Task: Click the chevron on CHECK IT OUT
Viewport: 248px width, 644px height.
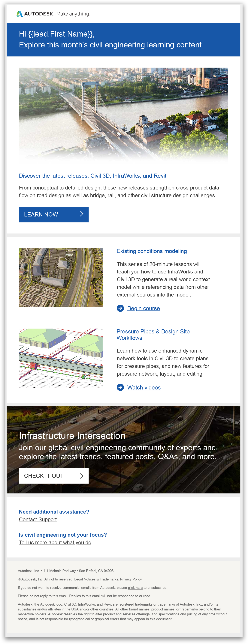Action: coord(82,476)
